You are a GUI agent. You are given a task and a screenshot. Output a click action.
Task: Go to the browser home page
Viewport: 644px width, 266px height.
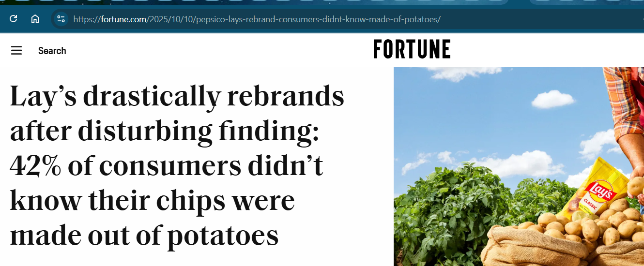click(35, 19)
